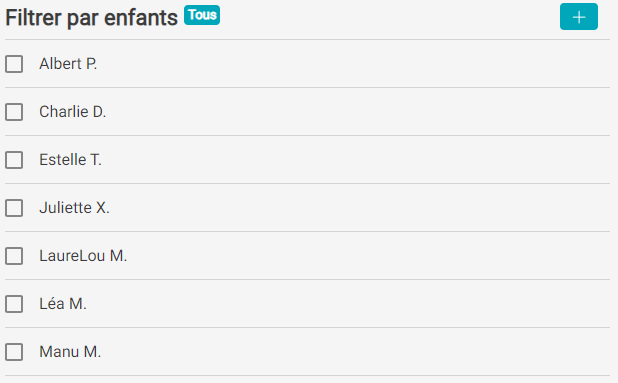
Task: Mark the Léa M. checkbox
Action: pyautogui.click(x=14, y=304)
